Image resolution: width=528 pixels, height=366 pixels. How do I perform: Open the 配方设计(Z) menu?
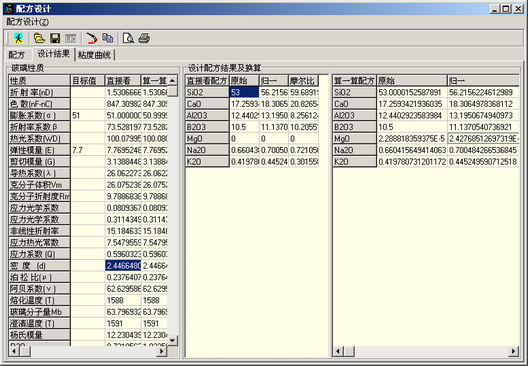click(x=28, y=22)
